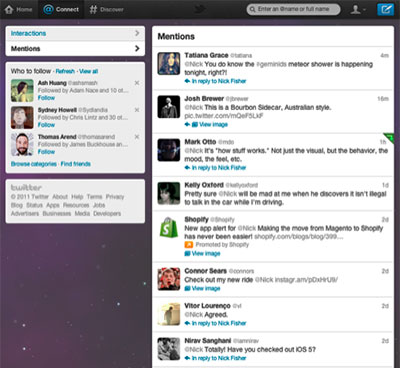Focus the name search field
Image resolution: width=400 pixels, height=368 pixels.
[294, 9]
